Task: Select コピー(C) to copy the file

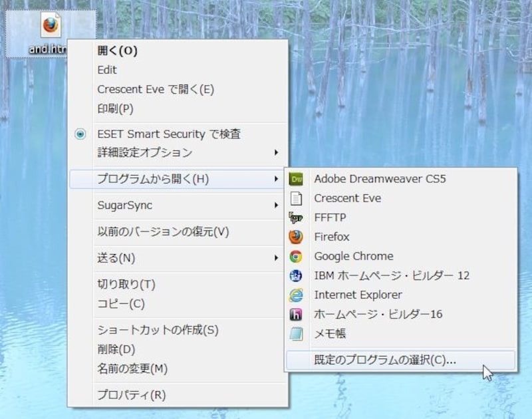Action: pos(178,304)
